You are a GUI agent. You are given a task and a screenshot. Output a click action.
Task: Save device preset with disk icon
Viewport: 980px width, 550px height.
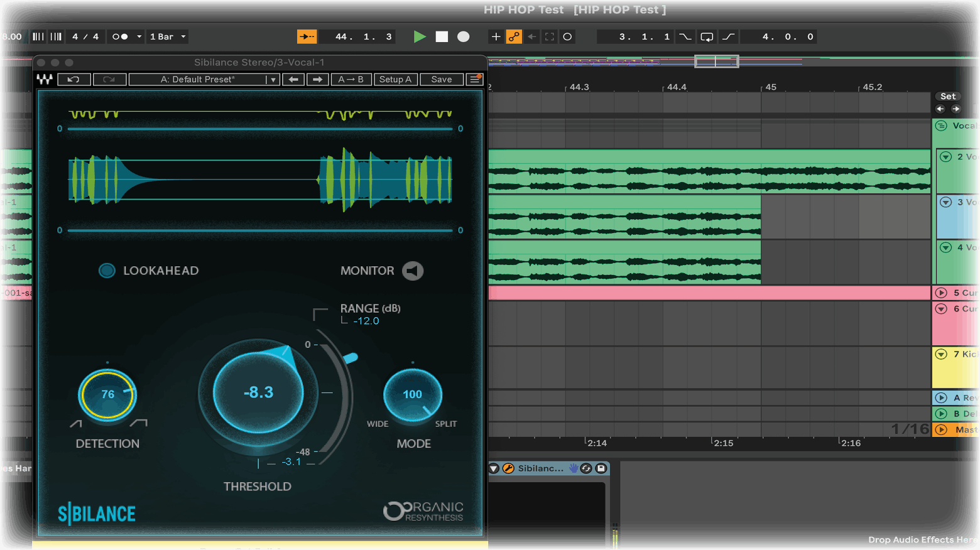[x=601, y=468]
